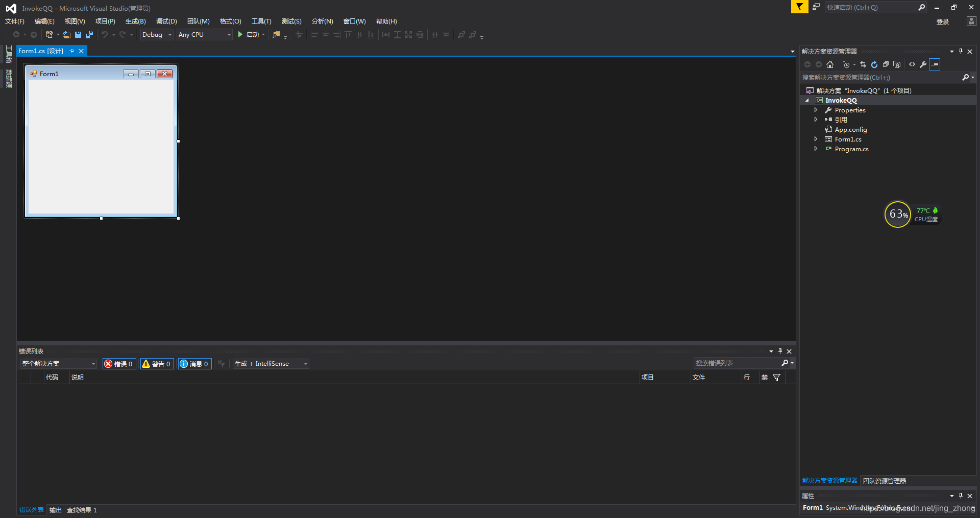Switch to Find Results 1 (查找结果 1) tab
The image size is (980, 518).
pos(82,510)
